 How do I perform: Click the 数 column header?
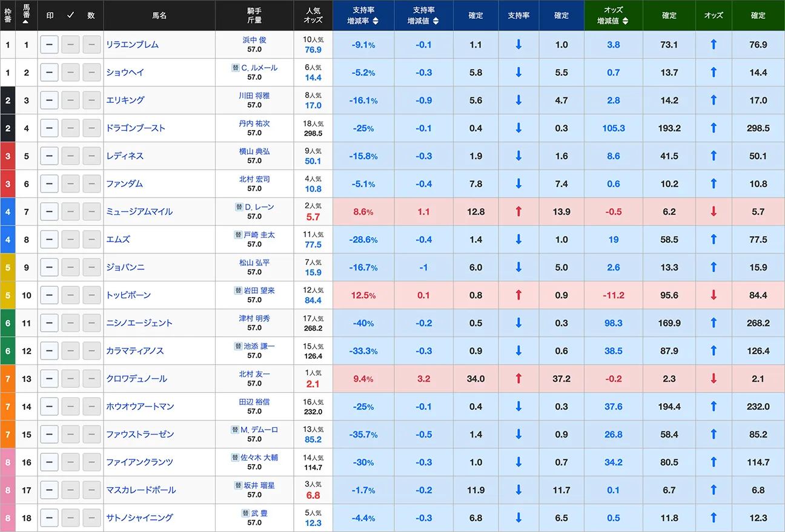coord(91,15)
